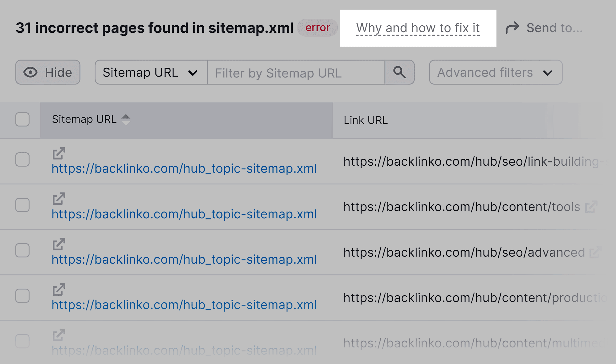Click the search magnifier icon next to filter field
The image size is (616, 364).
[399, 72]
